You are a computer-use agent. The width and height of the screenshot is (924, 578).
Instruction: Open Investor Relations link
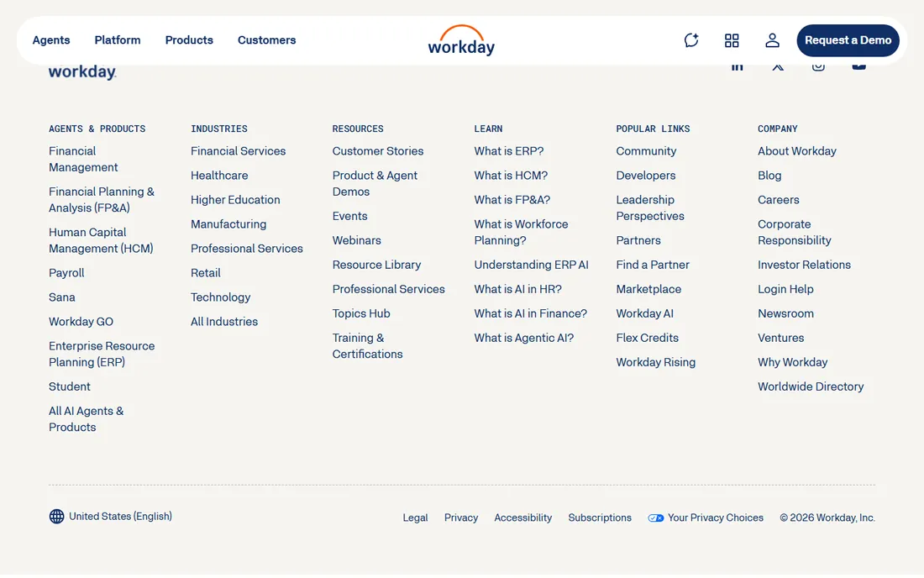pyautogui.click(x=805, y=265)
